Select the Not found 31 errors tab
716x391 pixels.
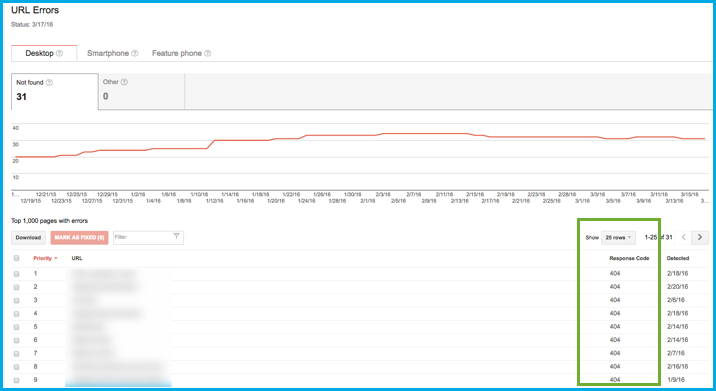click(54, 91)
